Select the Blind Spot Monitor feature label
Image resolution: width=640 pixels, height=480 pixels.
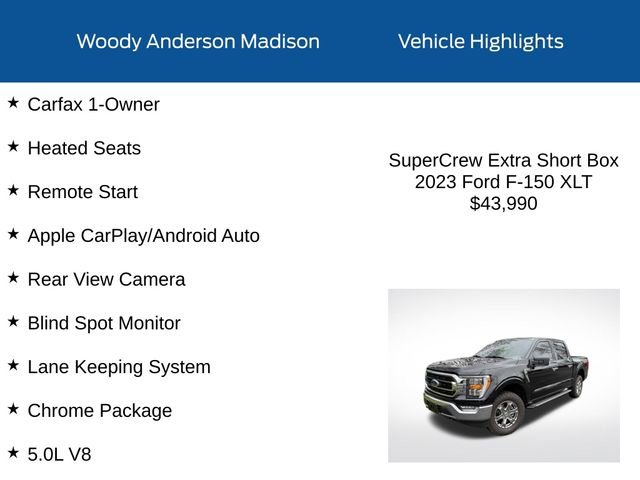[104, 323]
